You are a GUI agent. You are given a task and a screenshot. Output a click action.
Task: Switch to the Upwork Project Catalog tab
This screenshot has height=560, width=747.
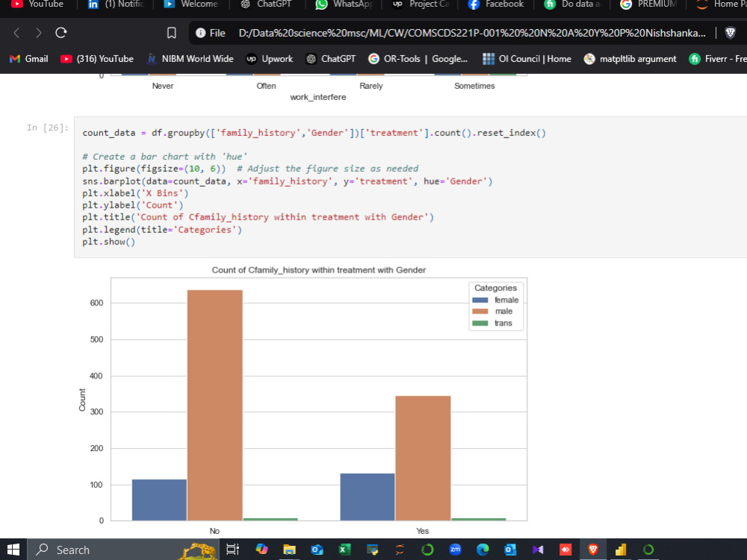(420, 4)
